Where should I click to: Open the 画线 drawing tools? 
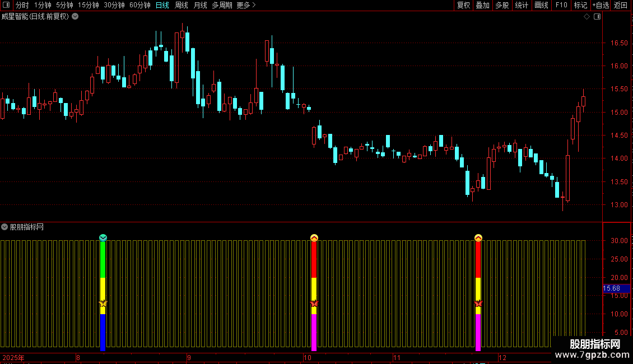tap(541, 5)
